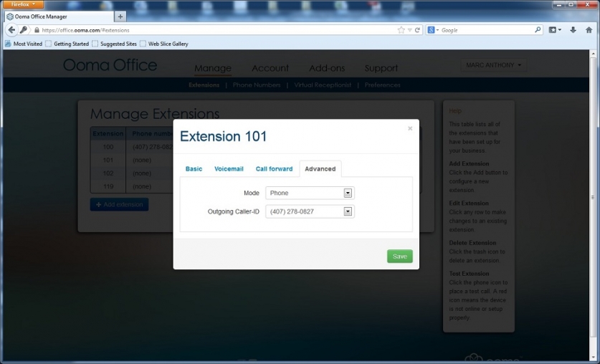The height and width of the screenshot is (364, 600).
Task: Open the Most Visited bookmarks folder
Action: 24,44
